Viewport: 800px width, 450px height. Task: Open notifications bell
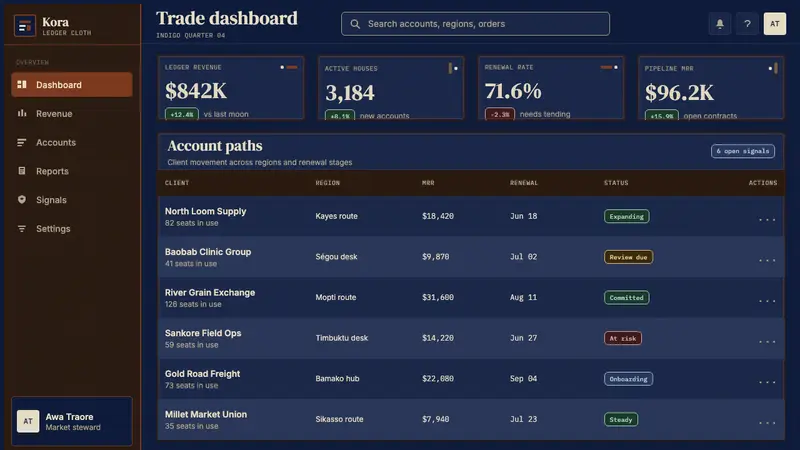pos(720,24)
